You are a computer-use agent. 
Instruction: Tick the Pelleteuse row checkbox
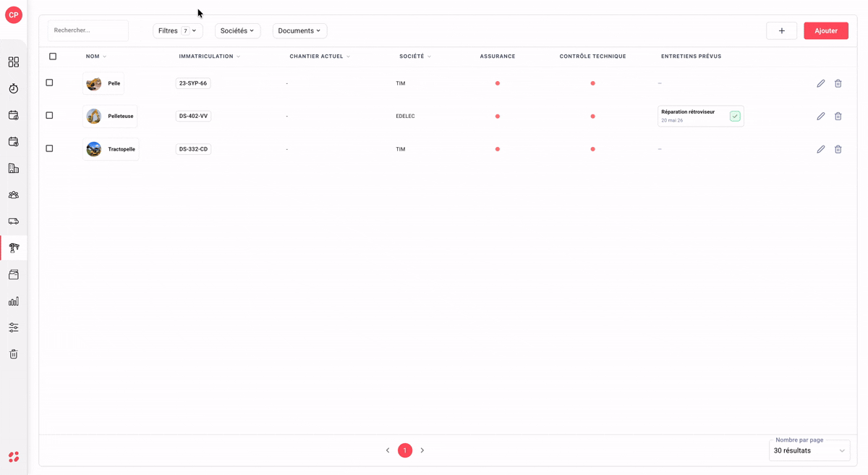(x=49, y=115)
